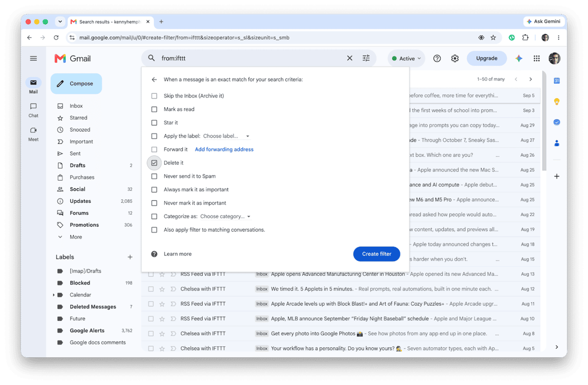Open the Active status dropdown
The width and height of the screenshot is (588, 385).
[x=406, y=59]
